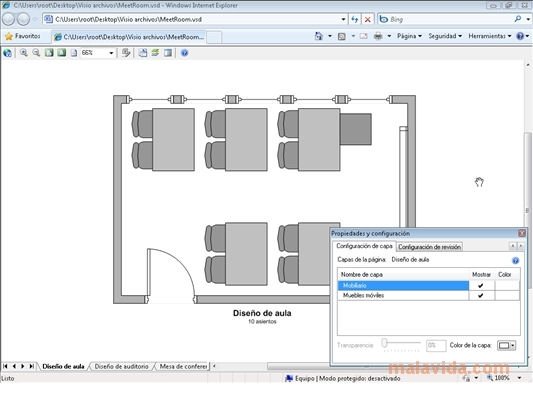The height and width of the screenshot is (399, 533).
Task: Select the Diseño de aula page tab
Action: tap(63, 366)
